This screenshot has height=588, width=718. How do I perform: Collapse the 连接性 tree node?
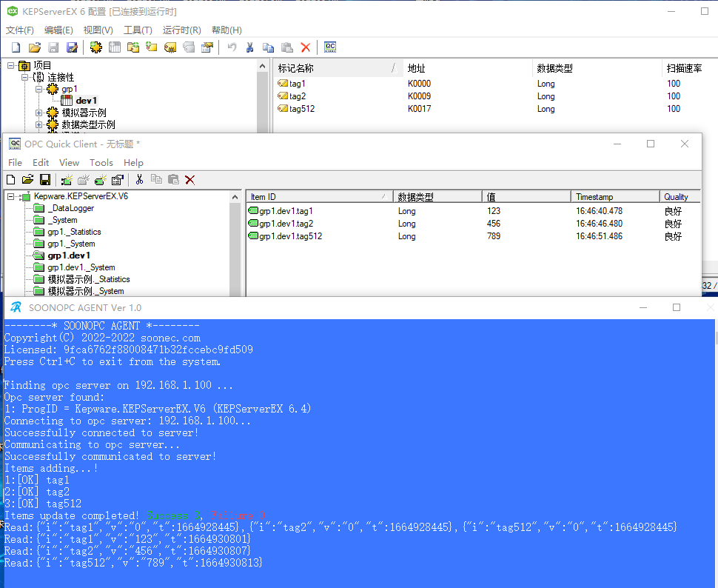click(24, 77)
